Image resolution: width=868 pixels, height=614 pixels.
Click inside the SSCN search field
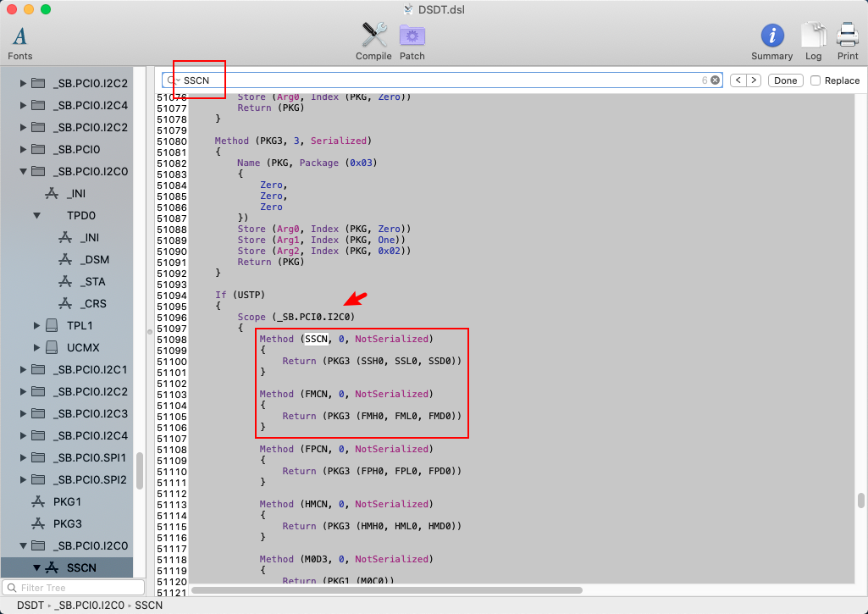[442, 80]
